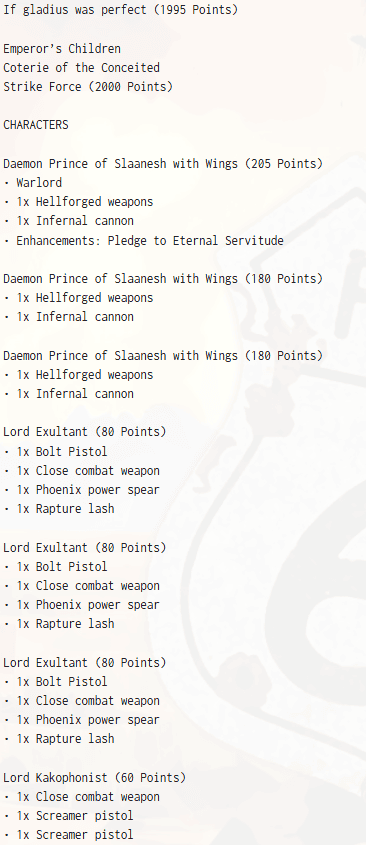Click the "Coterie of the Conceited" detachment text

[x=81, y=68]
